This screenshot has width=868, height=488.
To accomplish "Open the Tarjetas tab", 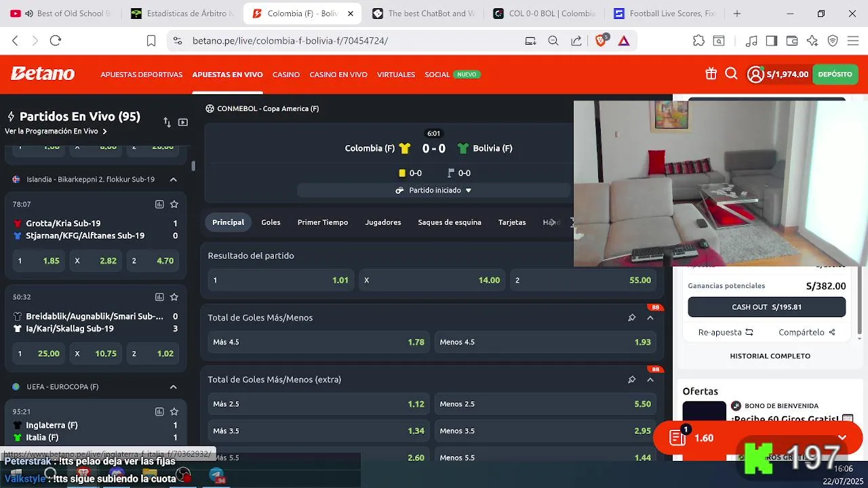I will coord(512,222).
